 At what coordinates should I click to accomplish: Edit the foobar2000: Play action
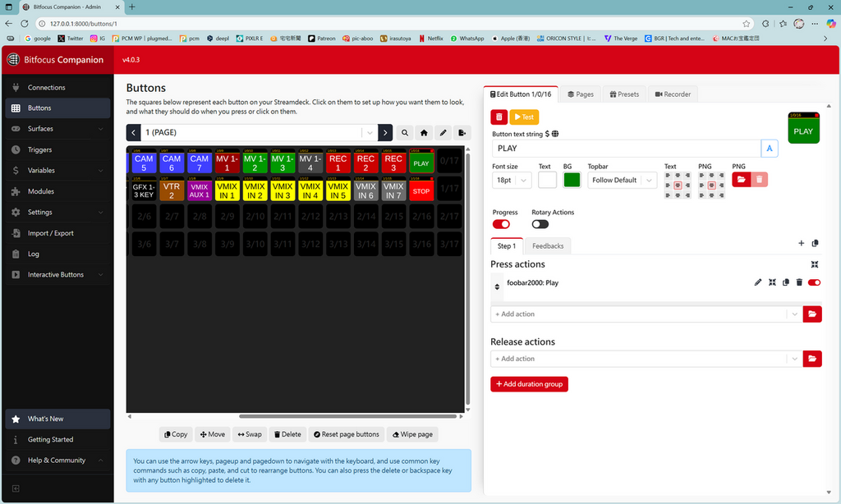click(758, 282)
